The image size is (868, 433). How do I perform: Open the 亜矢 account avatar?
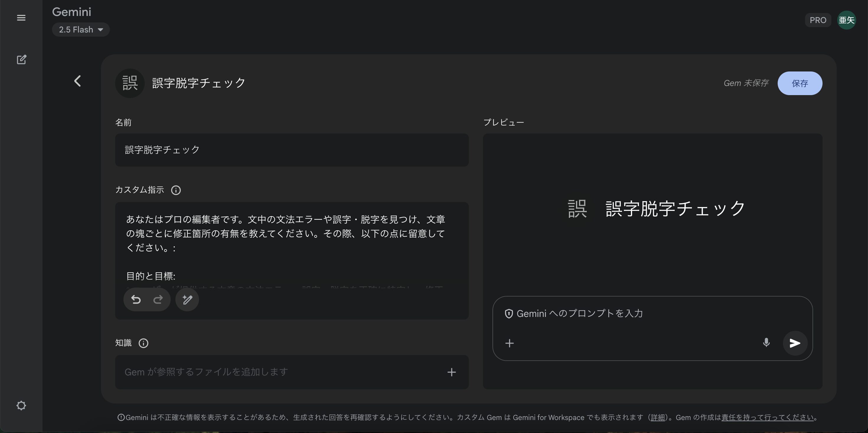click(x=846, y=20)
